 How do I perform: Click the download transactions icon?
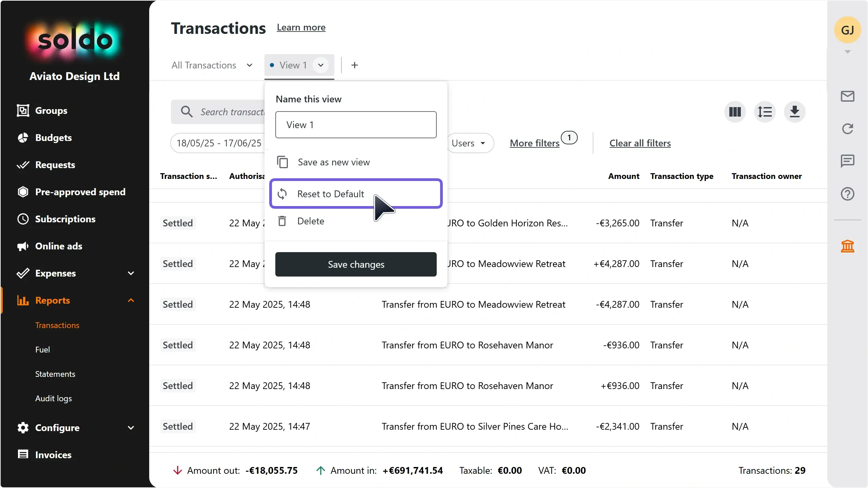coord(794,112)
